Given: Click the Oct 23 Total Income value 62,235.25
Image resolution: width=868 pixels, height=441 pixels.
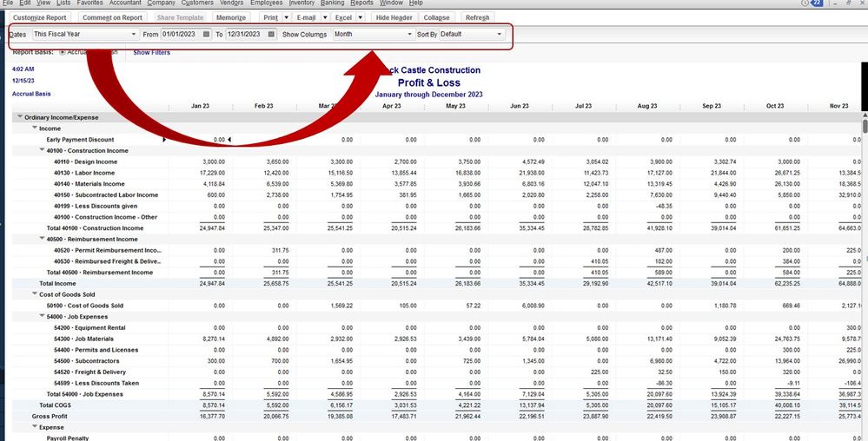Looking at the screenshot, I should pos(786,283).
